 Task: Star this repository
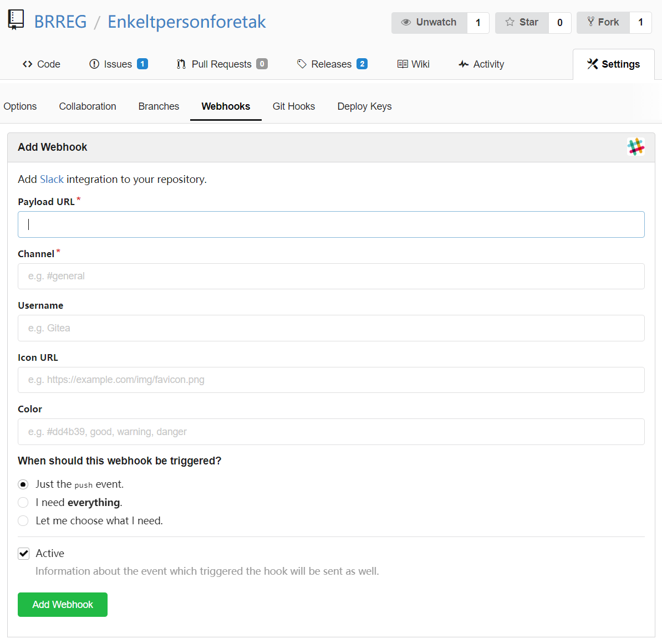522,22
